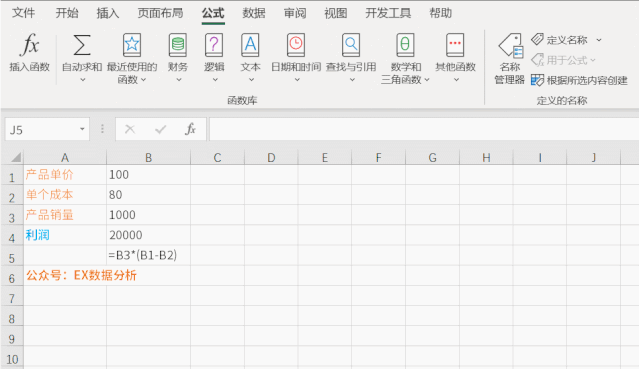Select cell A1 '产品单价'
639x369 pixels.
(x=65, y=175)
